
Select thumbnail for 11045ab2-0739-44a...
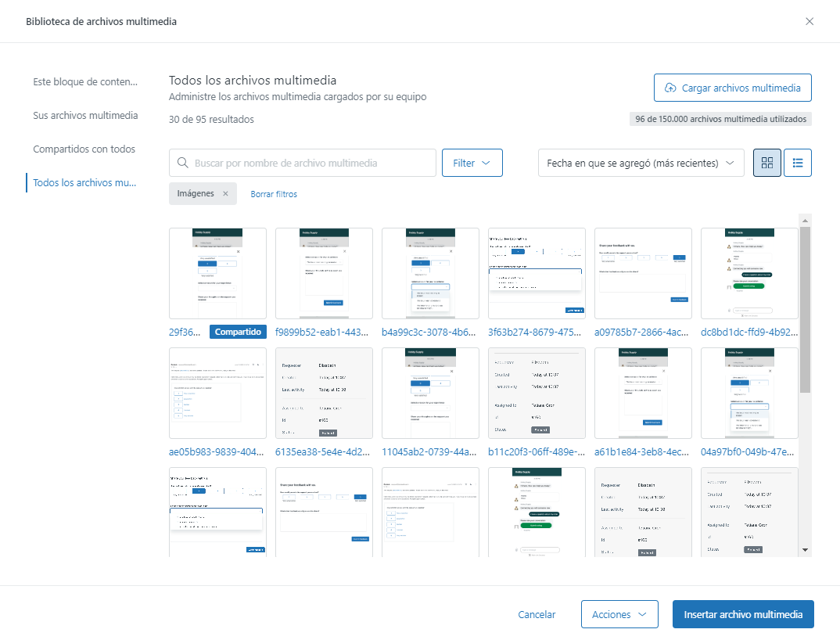430,393
